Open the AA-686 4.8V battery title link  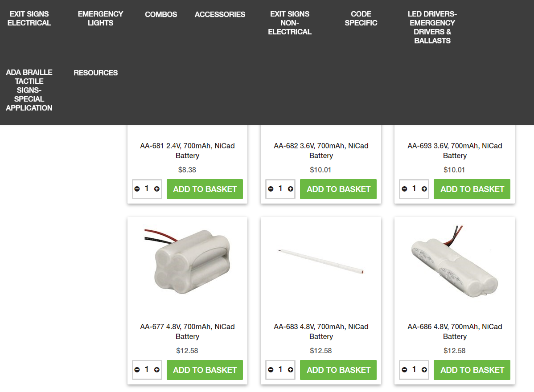click(455, 331)
